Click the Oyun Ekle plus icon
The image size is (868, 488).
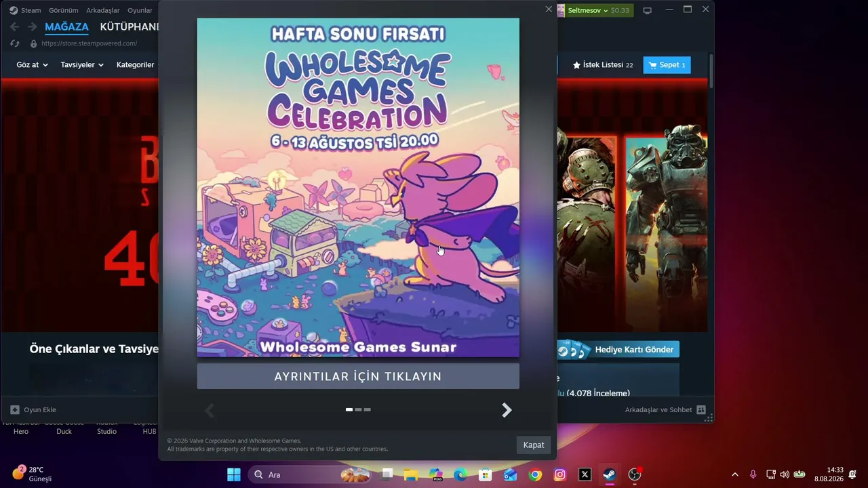coord(15,410)
